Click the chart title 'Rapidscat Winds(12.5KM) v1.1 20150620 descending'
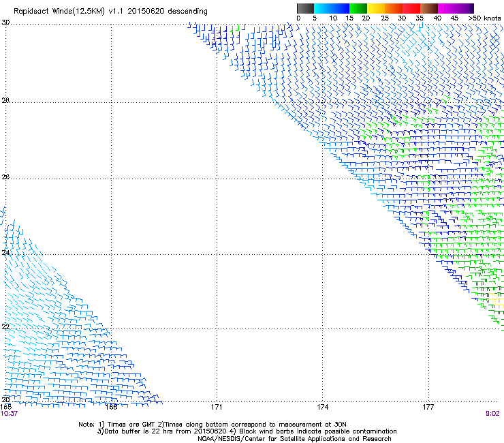Screen dimensions: 504x443 tap(110, 12)
